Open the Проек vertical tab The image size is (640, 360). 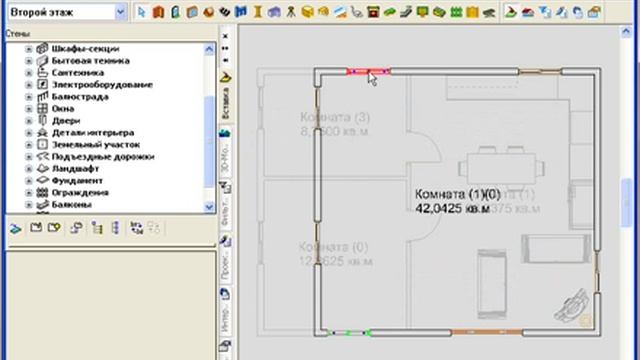225,259
